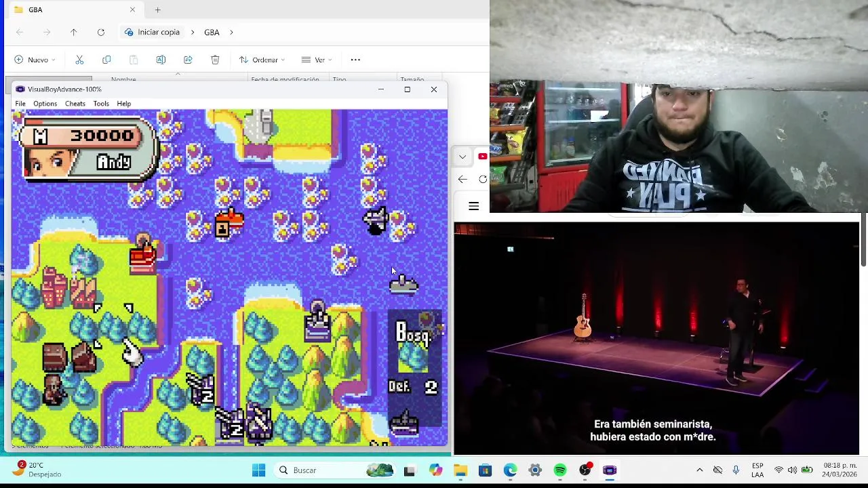
Task: Select the gray ship below the bomber
Action: 404,285
